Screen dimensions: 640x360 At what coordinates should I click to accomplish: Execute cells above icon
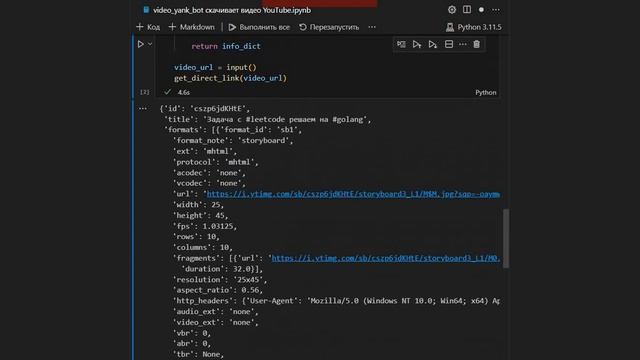(x=417, y=44)
